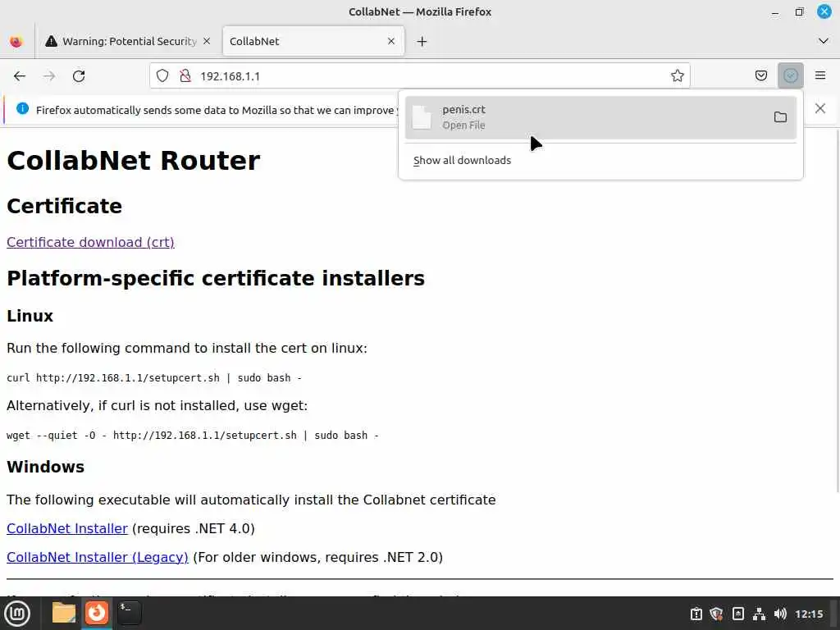Click the 12:15 clock in the tray

coord(809,614)
